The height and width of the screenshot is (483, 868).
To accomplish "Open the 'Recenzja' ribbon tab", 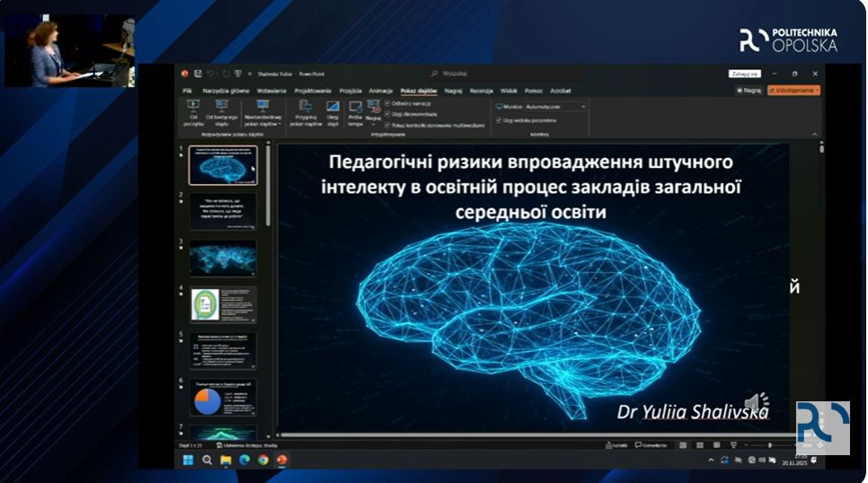I will pyautogui.click(x=481, y=91).
